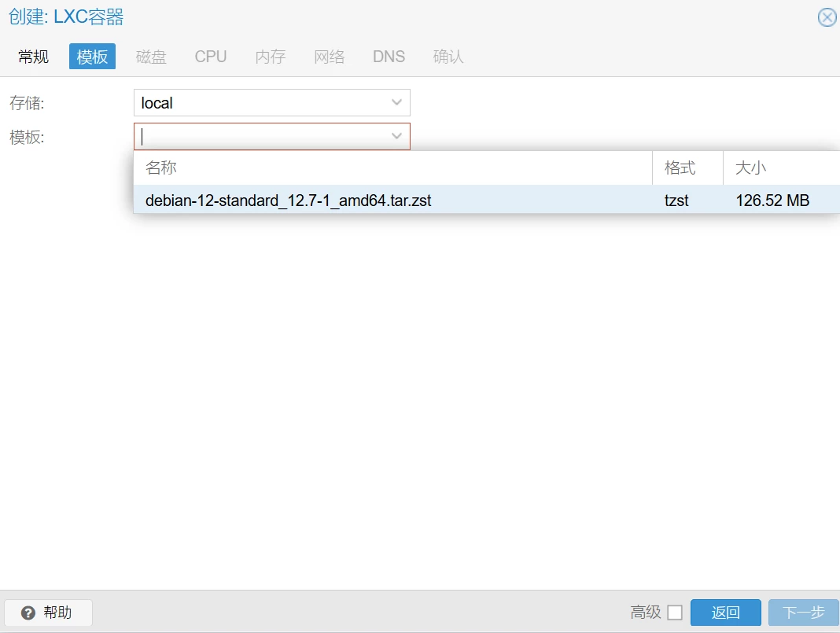Sort list by 格式 column header
Viewport: 840px width, 633px height.
coord(687,168)
